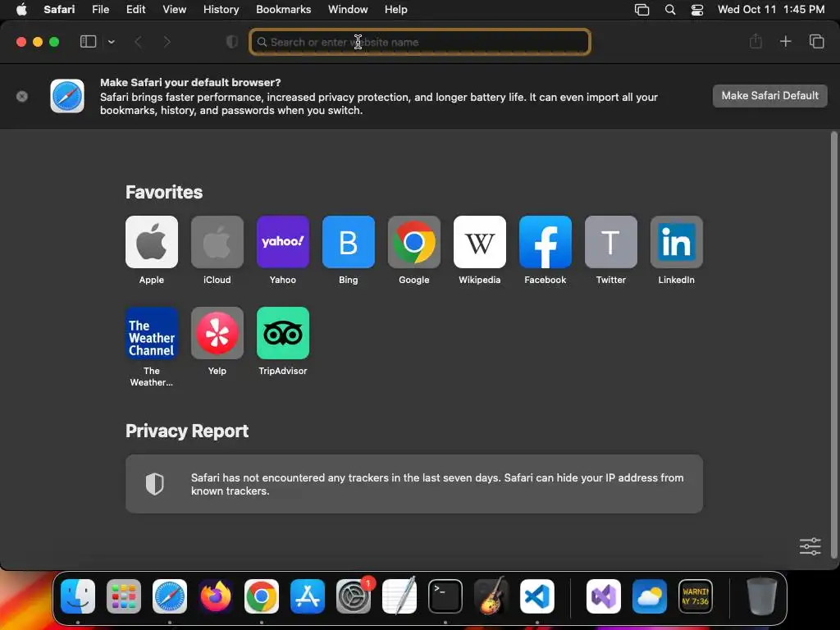Open the Bing favorite
Image resolution: width=840 pixels, height=630 pixels.
(348, 242)
